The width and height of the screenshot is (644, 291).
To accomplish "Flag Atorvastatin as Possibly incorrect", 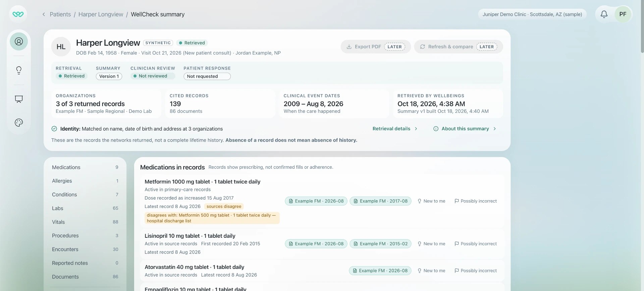I will 476,271.
